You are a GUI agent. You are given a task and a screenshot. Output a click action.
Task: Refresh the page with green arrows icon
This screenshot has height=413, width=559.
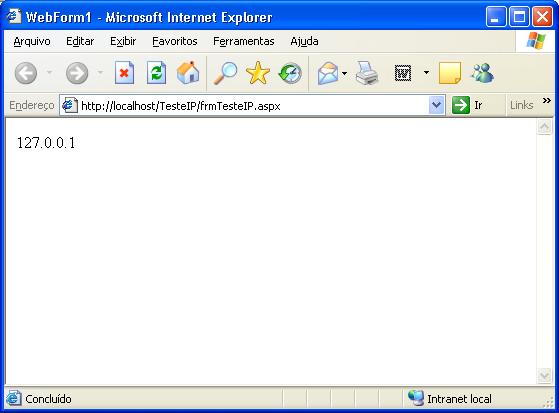pos(157,73)
